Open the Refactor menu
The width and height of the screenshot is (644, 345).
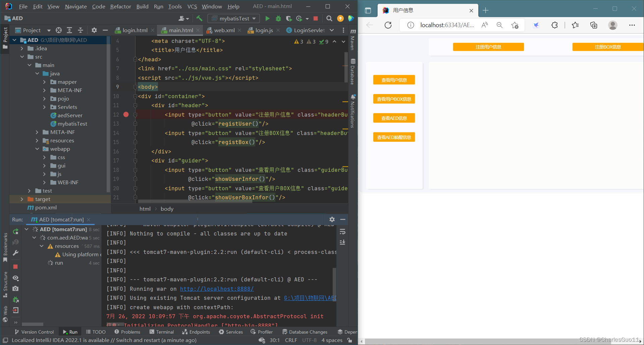click(x=121, y=6)
